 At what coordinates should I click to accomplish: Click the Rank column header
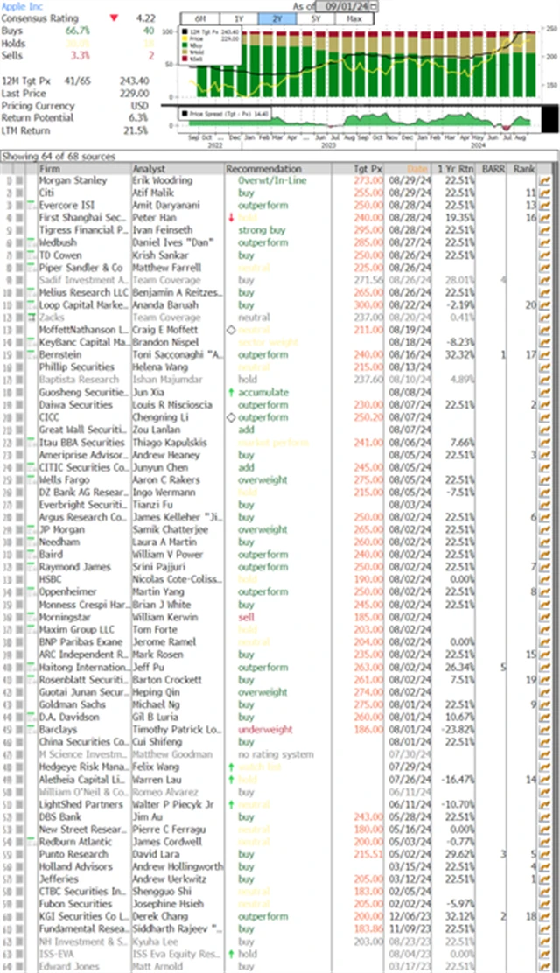(x=523, y=168)
